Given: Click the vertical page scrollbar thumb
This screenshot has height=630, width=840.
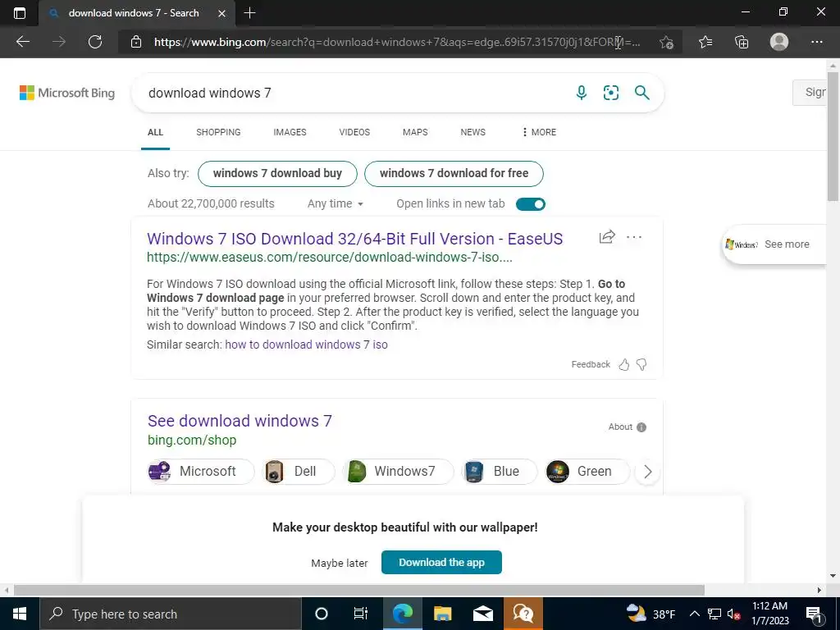Looking at the screenshot, I should [x=833, y=136].
